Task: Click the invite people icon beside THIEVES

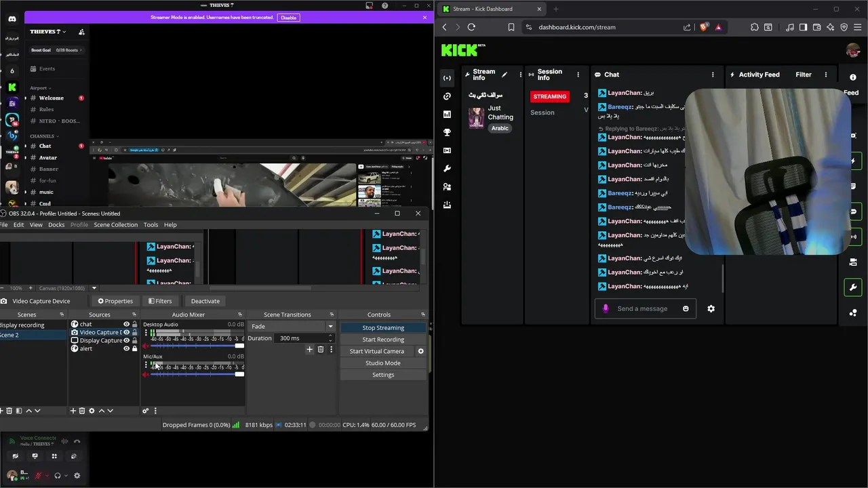Action: pos(81,32)
